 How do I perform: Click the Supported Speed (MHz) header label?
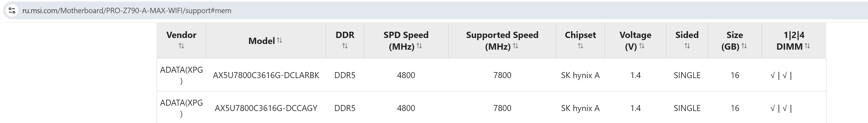502,35
